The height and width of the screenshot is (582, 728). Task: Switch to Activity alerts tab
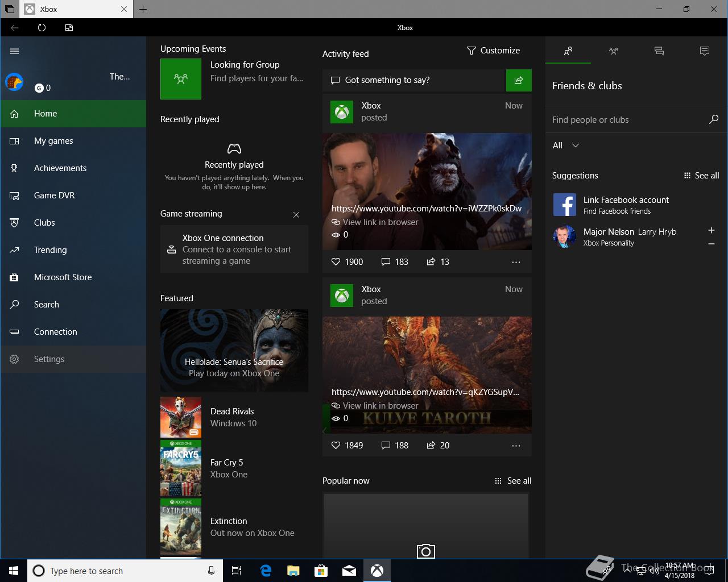[x=705, y=51]
